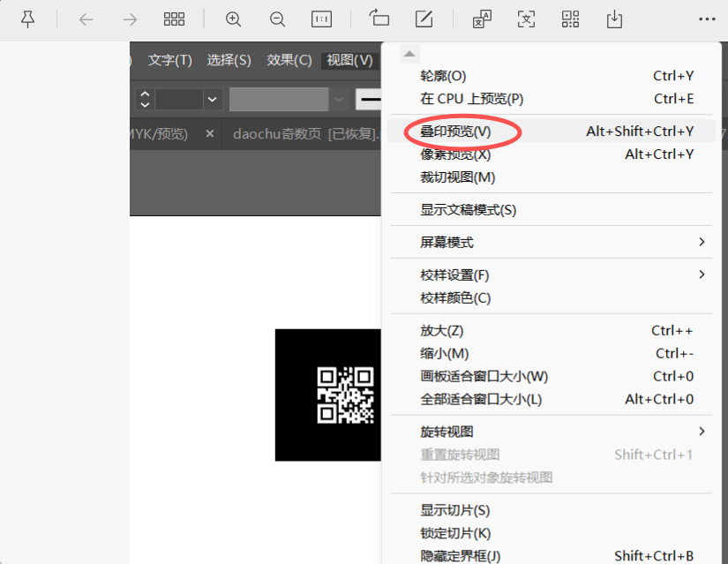Save the image via the download icon
Image resolution: width=728 pixels, height=564 pixels.
pyautogui.click(x=614, y=19)
